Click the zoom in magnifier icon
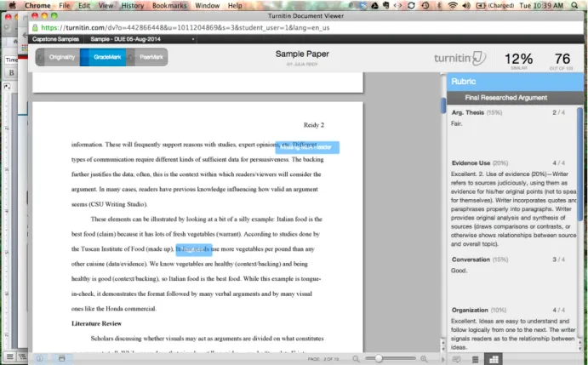The image size is (588, 365). (424, 359)
